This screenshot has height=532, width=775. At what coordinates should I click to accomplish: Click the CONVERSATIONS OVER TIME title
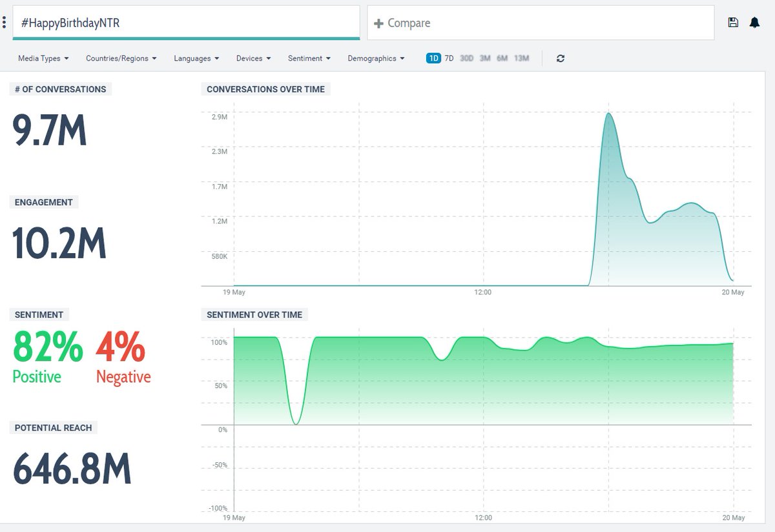coord(265,89)
